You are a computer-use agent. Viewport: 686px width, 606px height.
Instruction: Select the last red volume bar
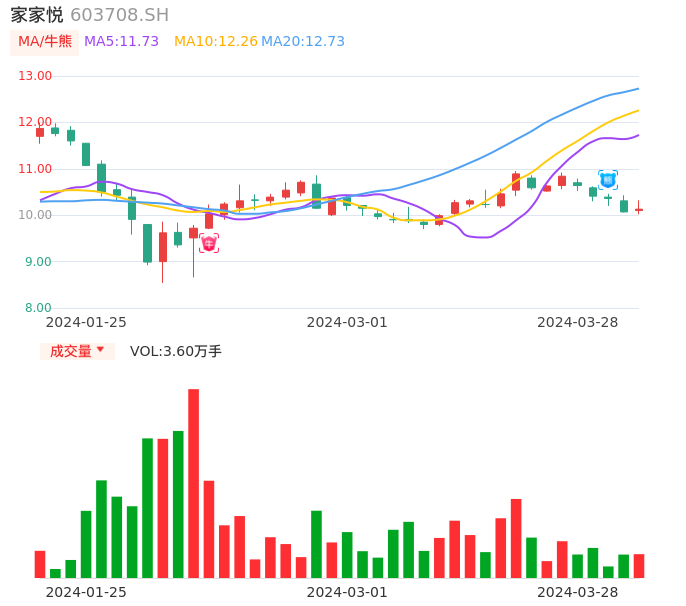pos(639,566)
